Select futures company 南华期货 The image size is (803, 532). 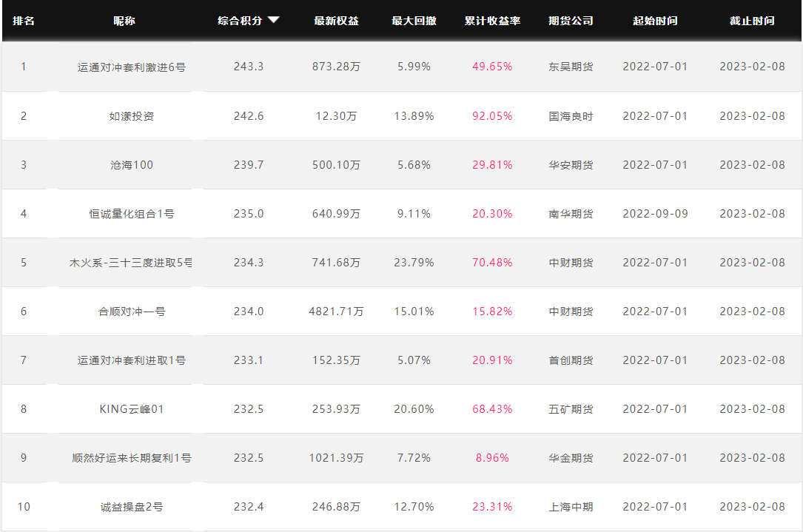point(571,214)
